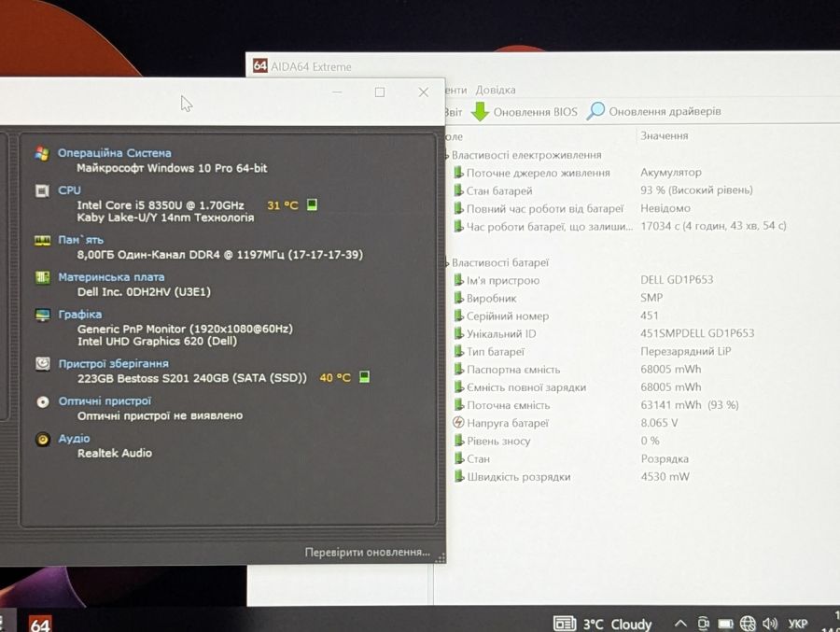Click the battery icon beside Поточне джерело живлення
Image resolution: width=840 pixels, height=632 pixels.
pyautogui.click(x=458, y=173)
